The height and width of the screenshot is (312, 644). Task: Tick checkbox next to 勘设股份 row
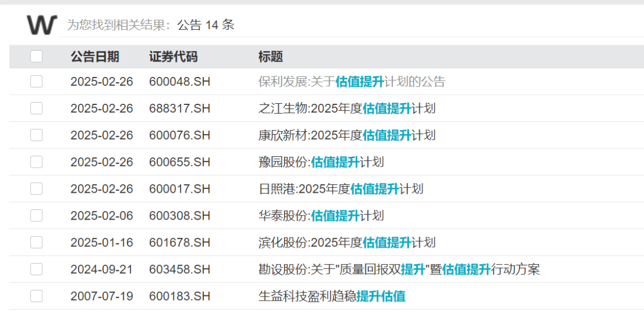pos(36,269)
